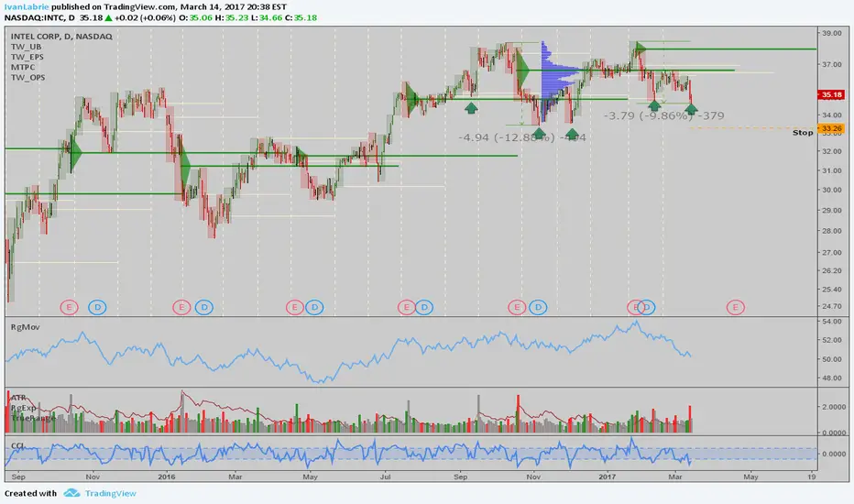Click the earnings E marker in October 2016
The width and height of the screenshot is (854, 504).
click(516, 307)
